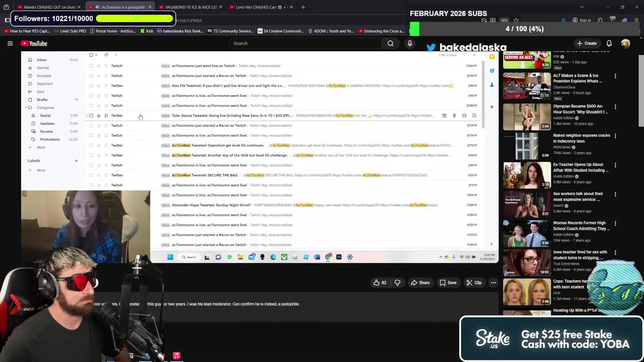Open Photoshop from the taskbar

point(339,257)
